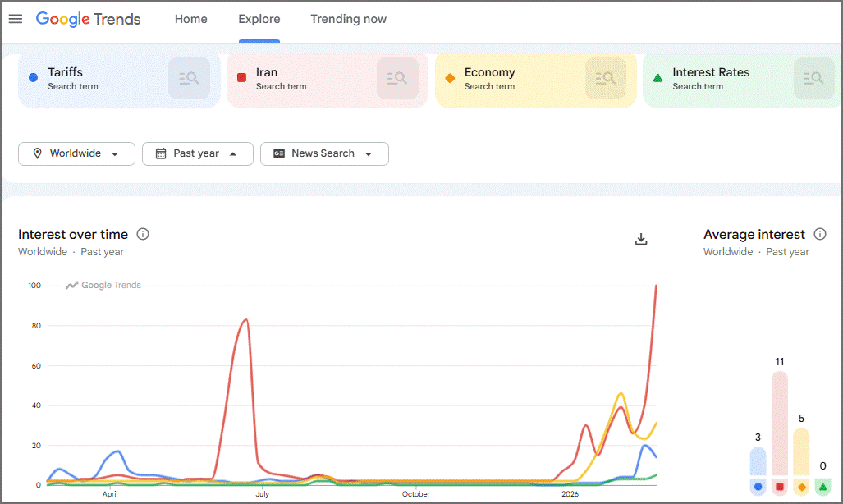Click the Google Trends logo
This screenshot has height=504, width=843.
(88, 19)
